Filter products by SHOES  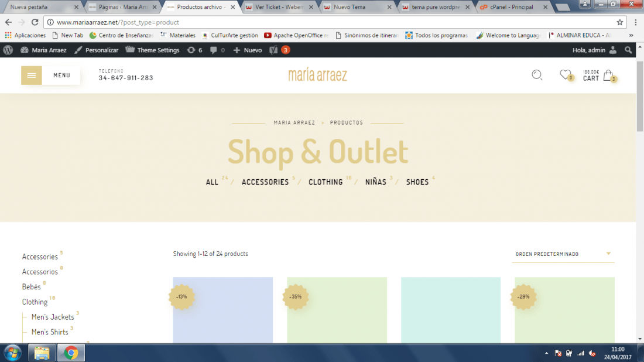click(x=417, y=182)
